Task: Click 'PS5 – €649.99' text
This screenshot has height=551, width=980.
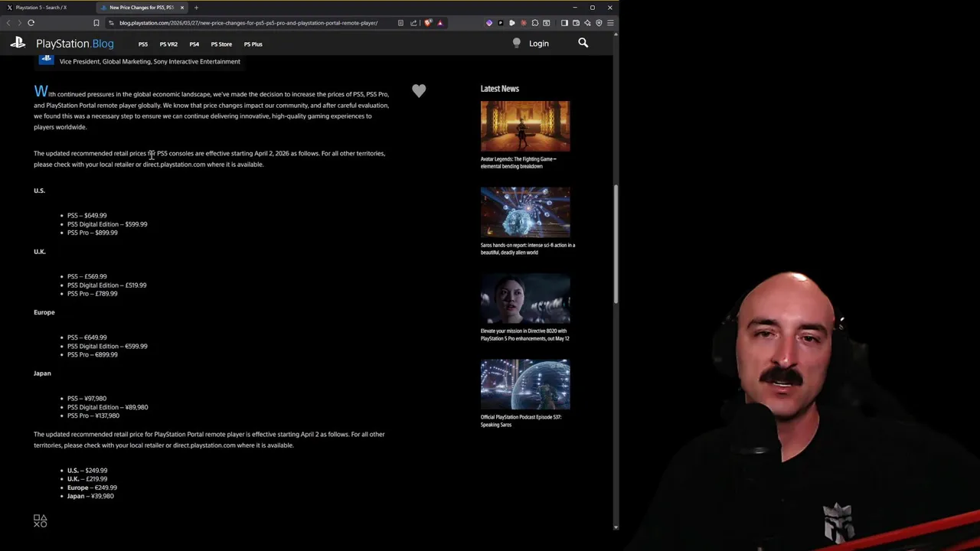Action: (87, 337)
